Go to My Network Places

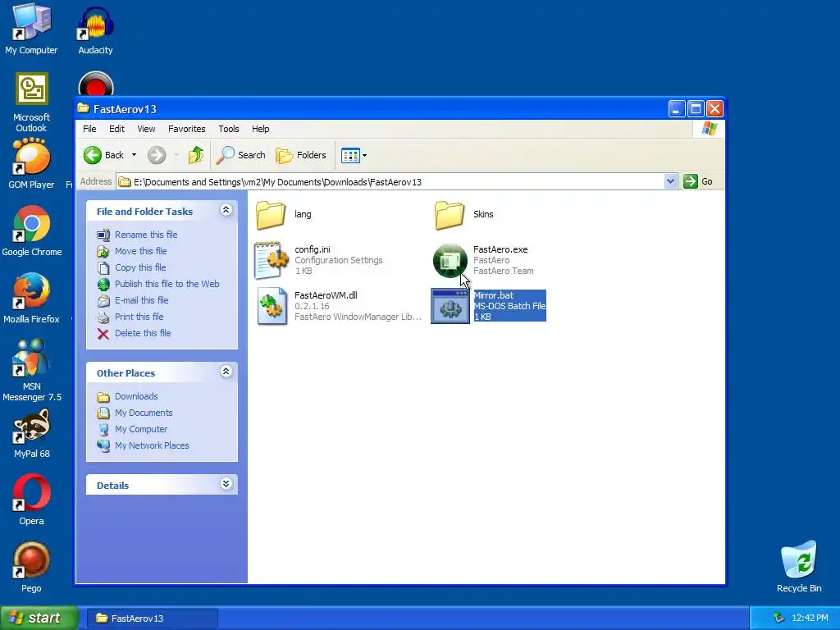[152, 445]
